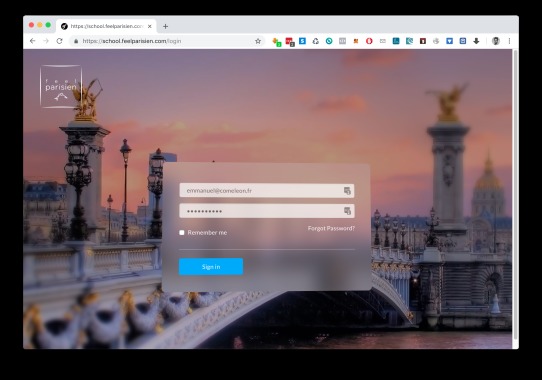Click the password manager icon in email field
Screen dimensions: 542x380
pyautogui.click(x=347, y=191)
